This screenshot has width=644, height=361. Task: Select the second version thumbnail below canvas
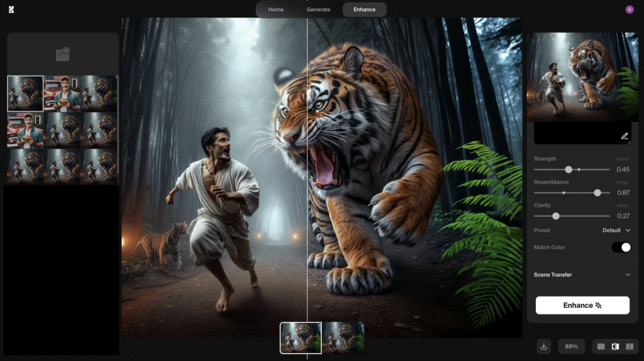pos(343,338)
